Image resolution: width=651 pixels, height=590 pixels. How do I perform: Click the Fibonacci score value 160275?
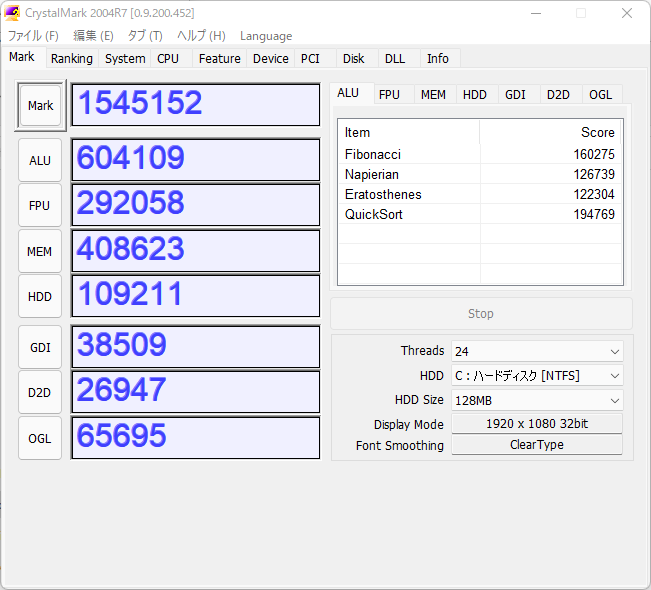(x=594, y=154)
